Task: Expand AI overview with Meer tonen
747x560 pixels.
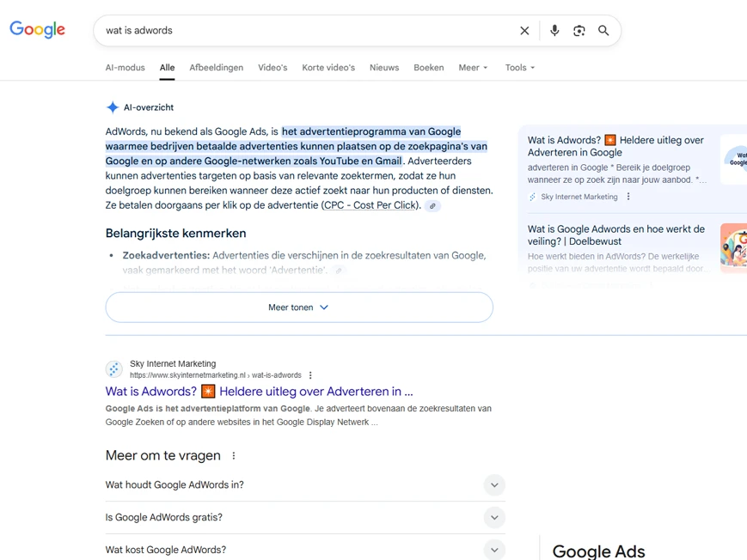Action: click(x=299, y=307)
